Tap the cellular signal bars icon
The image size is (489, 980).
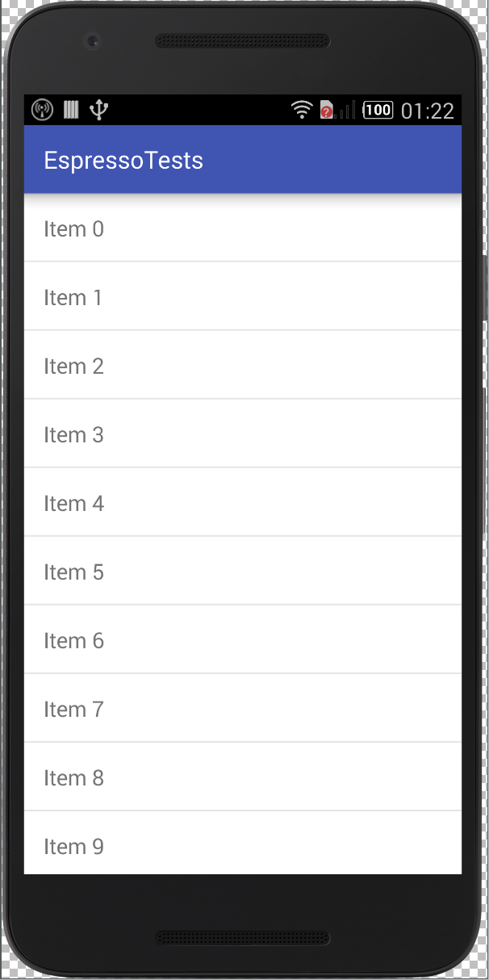pos(346,110)
